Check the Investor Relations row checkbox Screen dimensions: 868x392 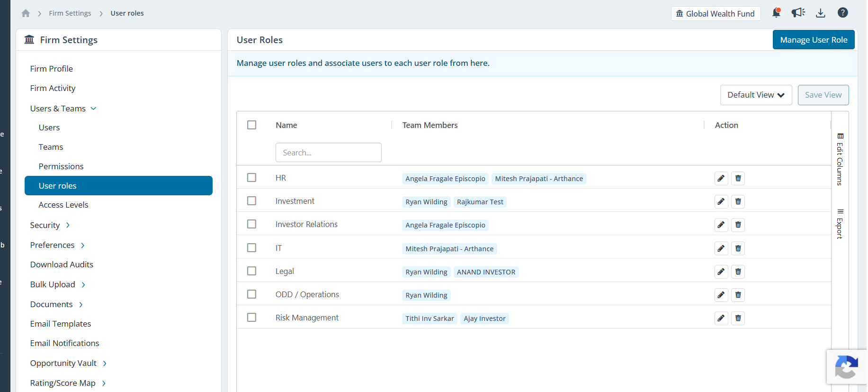[252, 224]
